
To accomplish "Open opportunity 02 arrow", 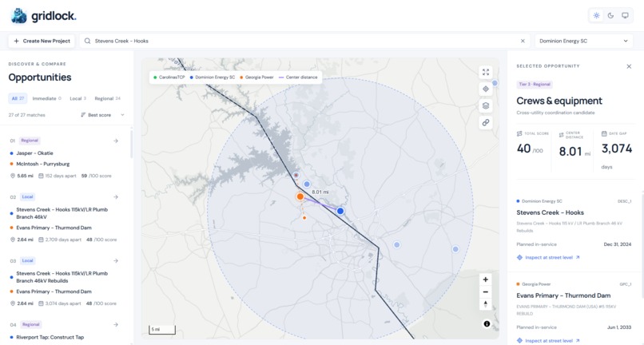I will click(x=116, y=197).
